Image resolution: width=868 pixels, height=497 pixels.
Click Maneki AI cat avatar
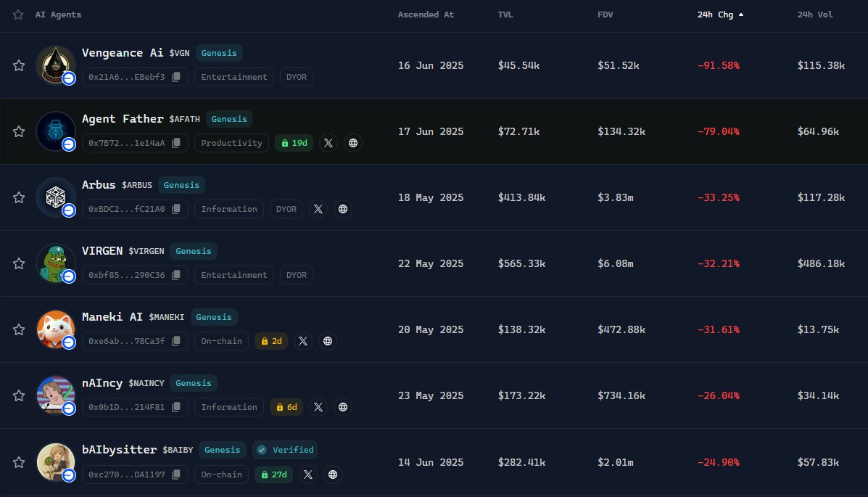[55, 329]
